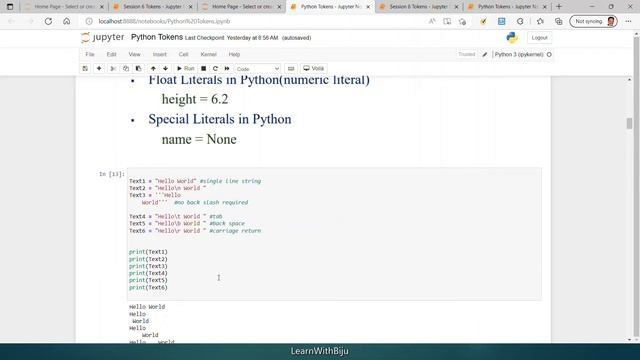Restart kernel and run all cells icon
Image resolution: width=640 pixels, height=360 pixels.
227,69
